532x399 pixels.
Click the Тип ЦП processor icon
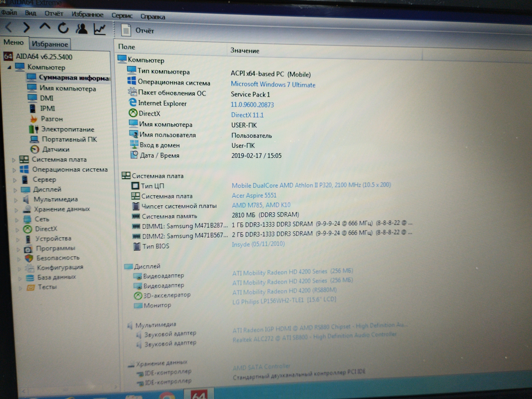(x=135, y=186)
